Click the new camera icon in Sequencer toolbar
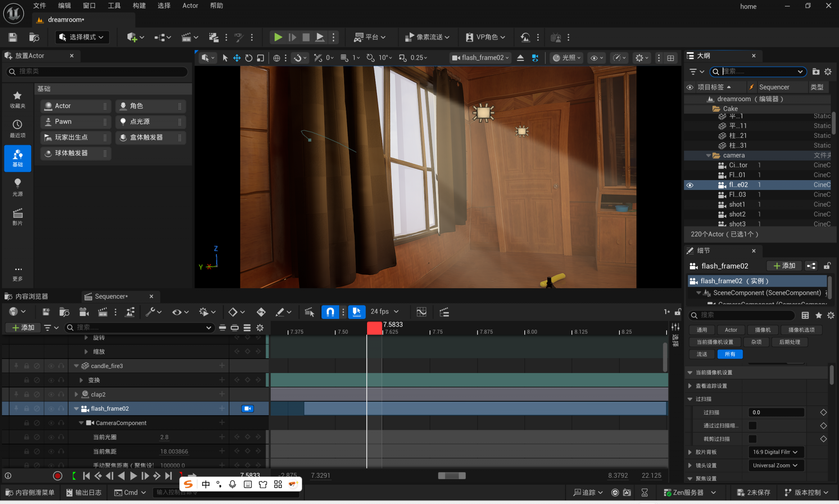This screenshot has height=504, width=839. tap(84, 312)
